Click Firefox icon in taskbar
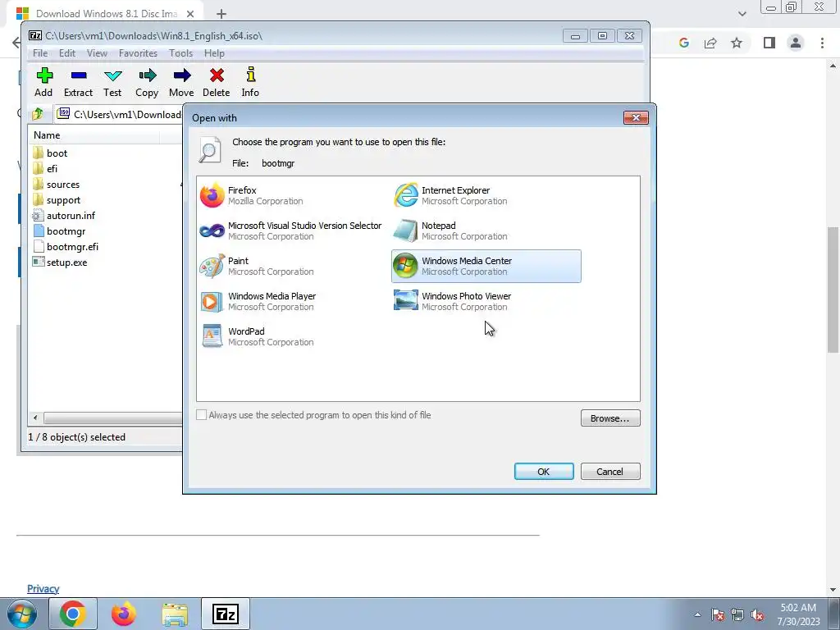Image resolution: width=840 pixels, height=630 pixels. click(x=124, y=614)
